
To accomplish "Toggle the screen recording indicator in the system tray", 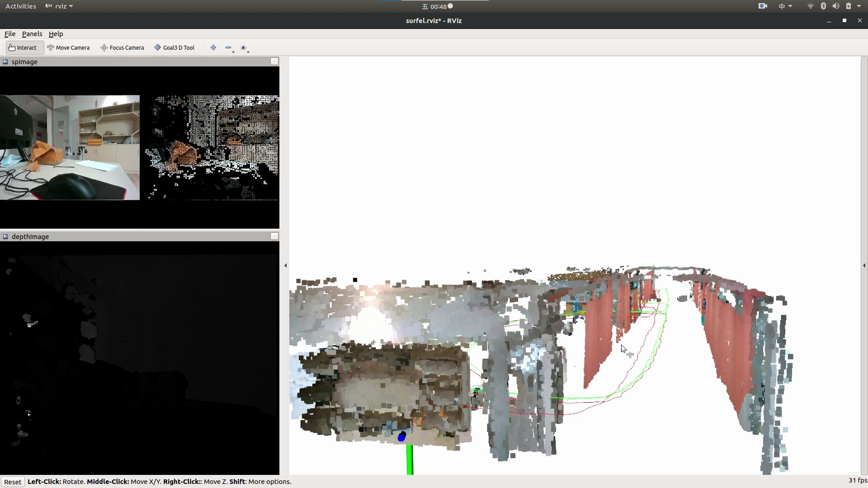I will 762,6.
